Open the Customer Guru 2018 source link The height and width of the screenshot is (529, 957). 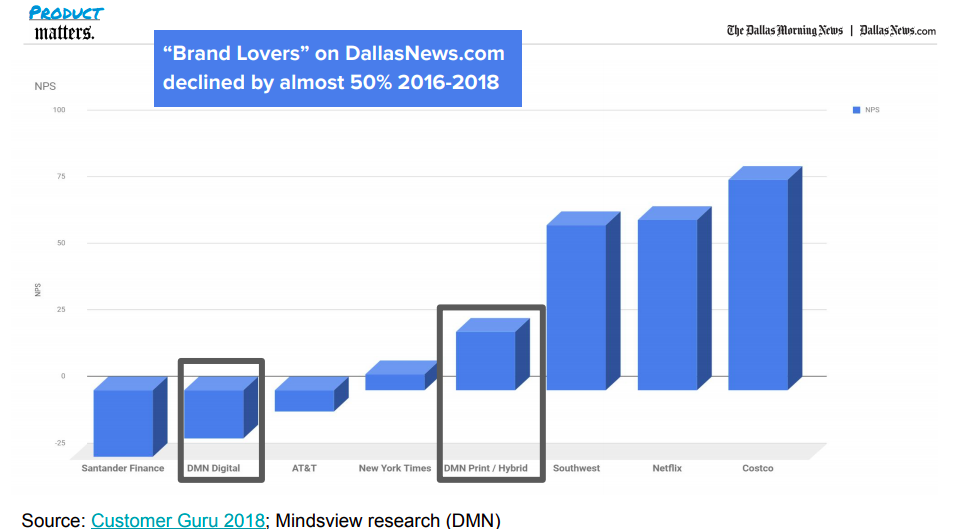tap(178, 520)
